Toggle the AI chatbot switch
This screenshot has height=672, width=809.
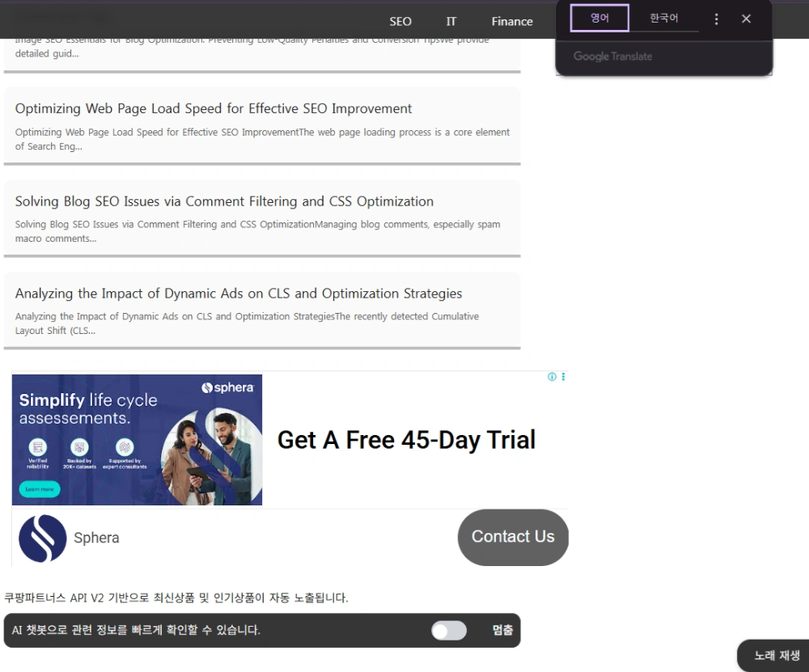(449, 631)
